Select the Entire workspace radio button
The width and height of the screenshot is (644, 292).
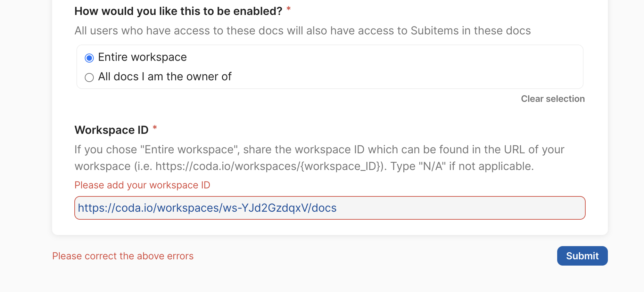(x=89, y=58)
